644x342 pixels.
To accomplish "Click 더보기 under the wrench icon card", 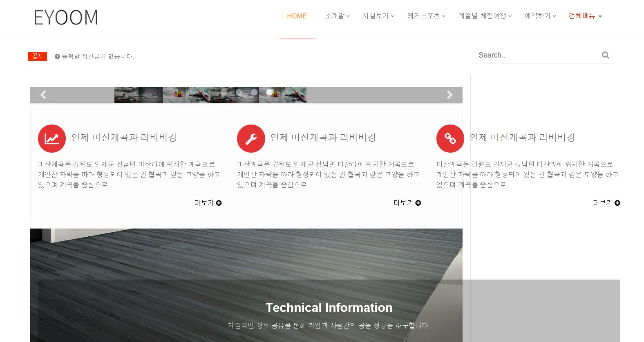I will tap(407, 203).
